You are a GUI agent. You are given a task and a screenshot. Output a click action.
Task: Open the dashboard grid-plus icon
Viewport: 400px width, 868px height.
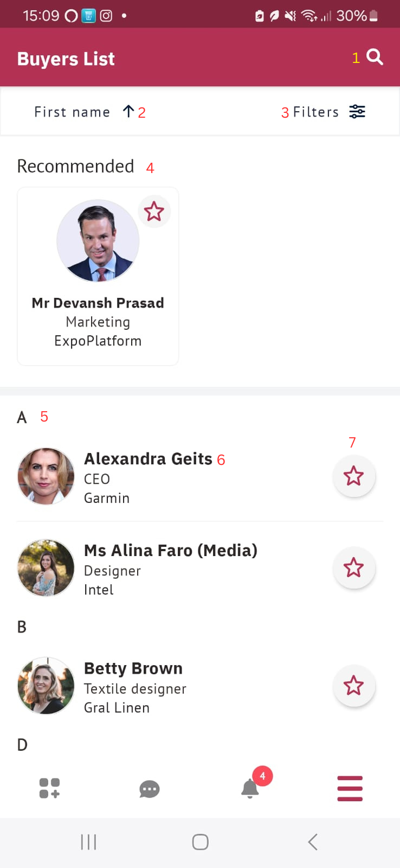49,788
